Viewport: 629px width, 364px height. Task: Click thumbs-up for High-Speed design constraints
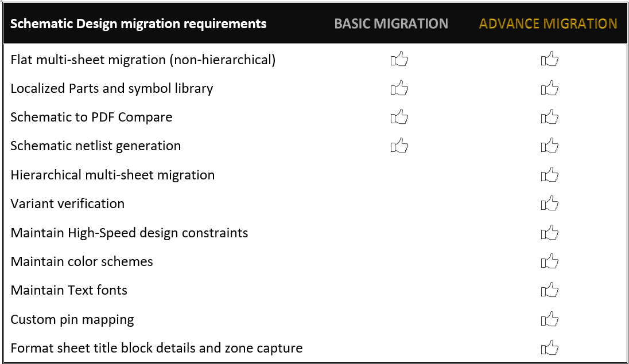point(550,232)
